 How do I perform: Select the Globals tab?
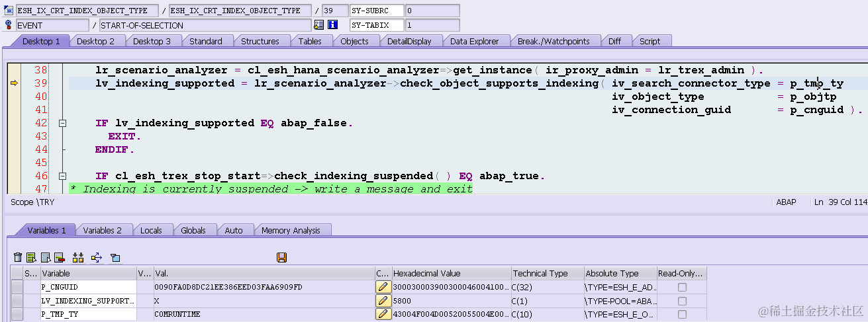[x=193, y=230]
